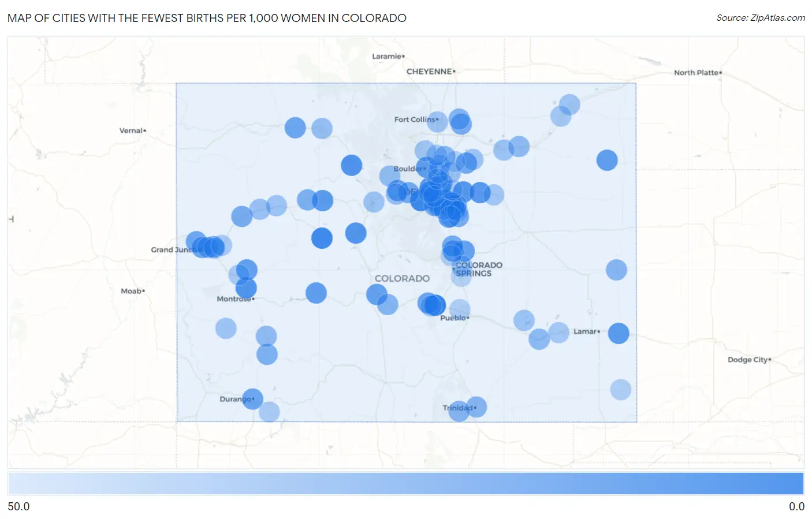The width and height of the screenshot is (812, 519).
Task: Click the Source: ZipAtlas.com credit
Action: click(761, 18)
